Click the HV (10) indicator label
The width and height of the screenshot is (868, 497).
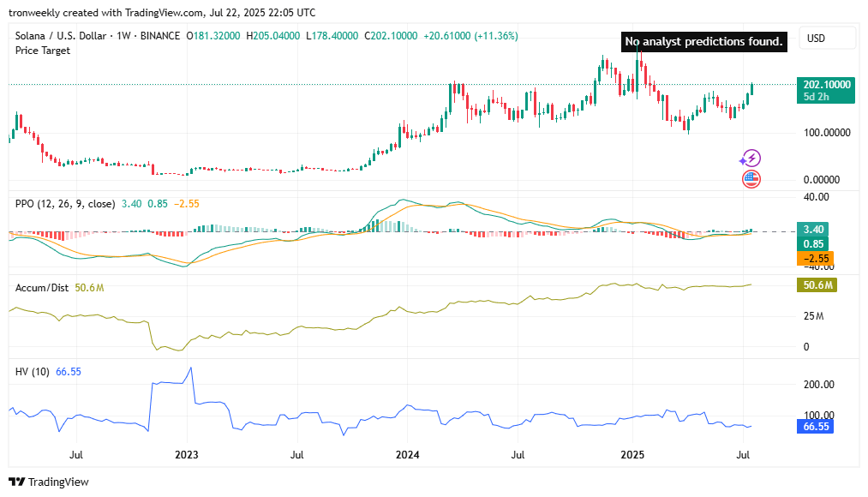(32, 371)
